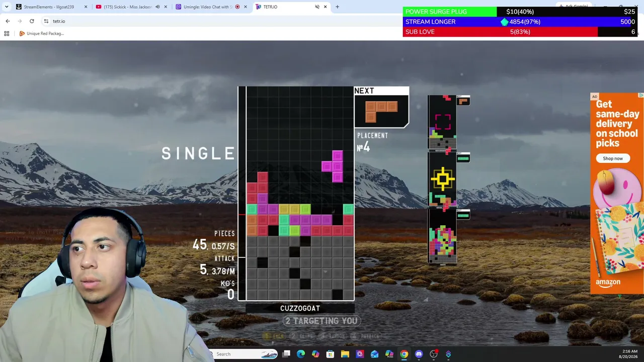The width and height of the screenshot is (644, 362).
Task: Choose the ELIMS targeting option
Action: coord(303,336)
